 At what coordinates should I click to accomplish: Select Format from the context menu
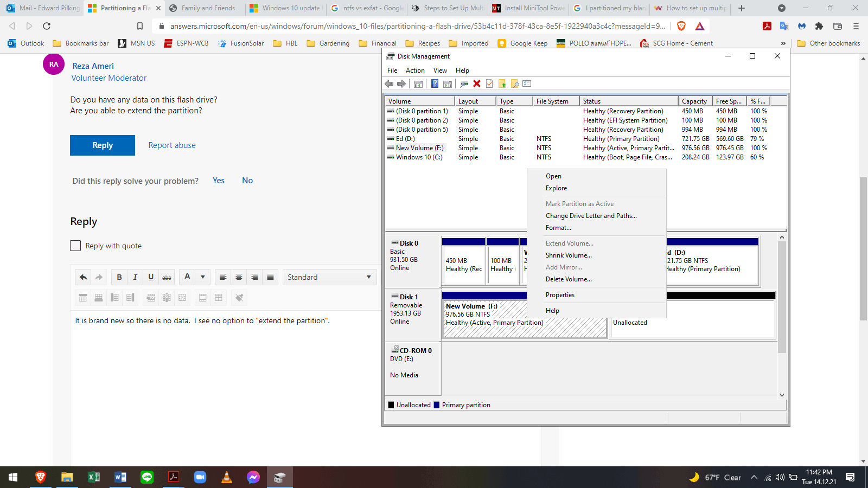coord(558,228)
